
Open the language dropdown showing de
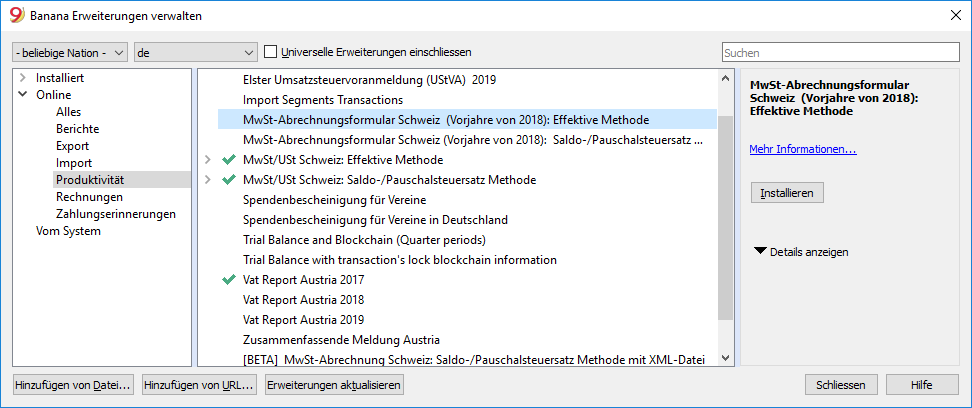point(195,53)
